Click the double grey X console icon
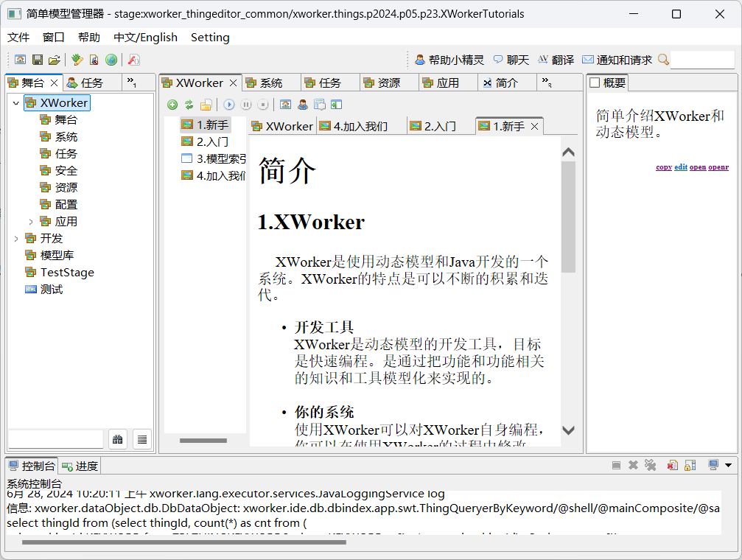Viewport: 742px width, 560px height. click(650, 466)
